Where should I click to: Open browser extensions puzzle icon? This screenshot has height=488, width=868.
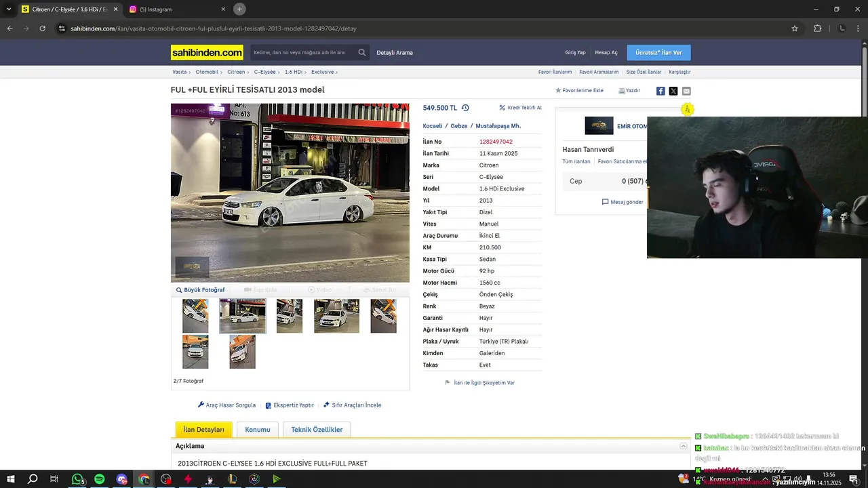(x=817, y=28)
